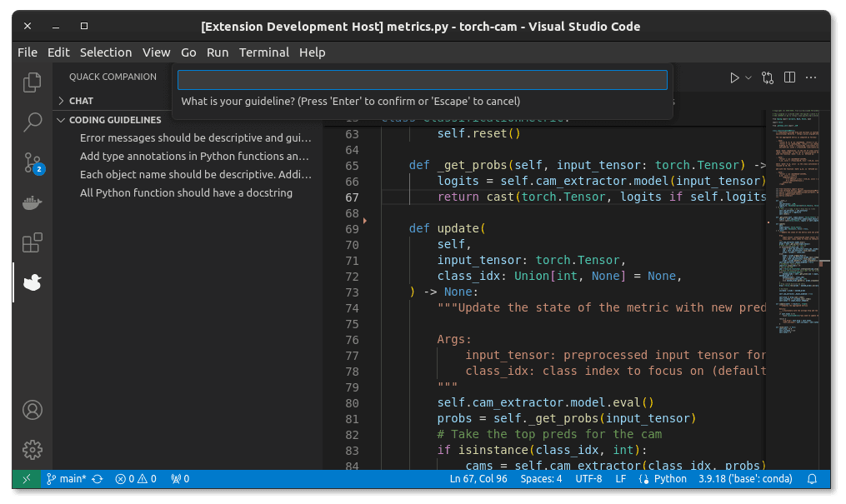Open the Accounts icon in activity bar
The width and height of the screenshot is (846, 504).
point(33,410)
